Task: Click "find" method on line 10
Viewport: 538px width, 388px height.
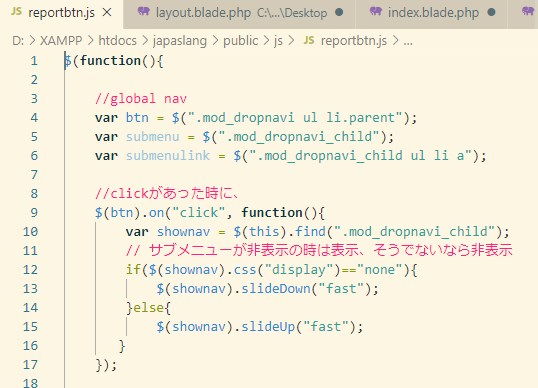Action: coord(310,232)
